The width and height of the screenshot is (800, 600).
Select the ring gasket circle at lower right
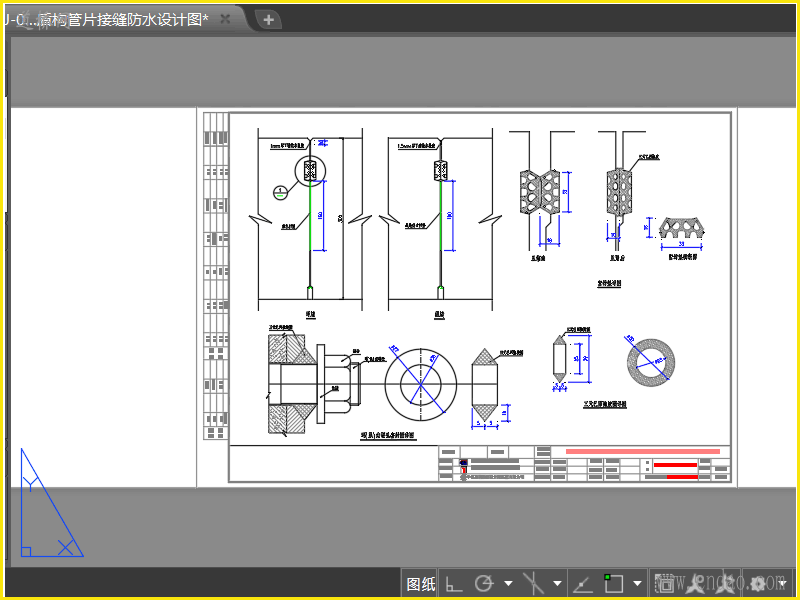tap(651, 362)
